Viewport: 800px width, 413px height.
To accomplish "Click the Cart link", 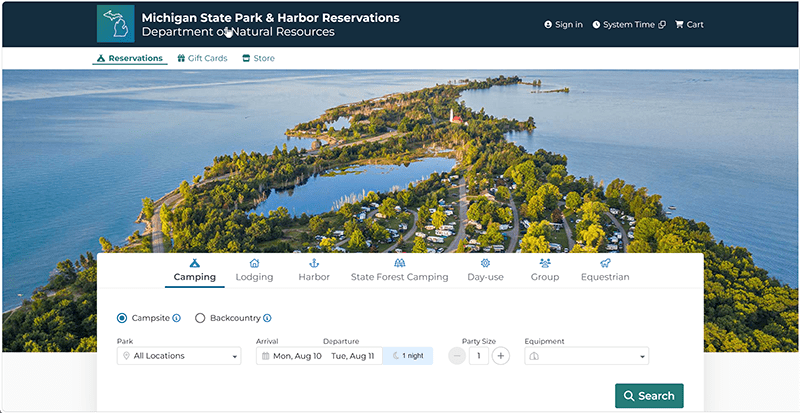I will point(689,25).
